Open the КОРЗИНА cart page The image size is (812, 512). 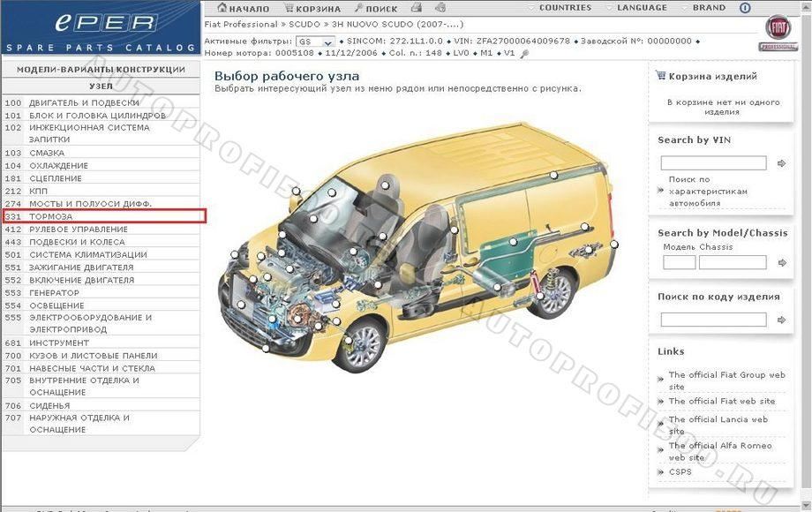point(312,8)
